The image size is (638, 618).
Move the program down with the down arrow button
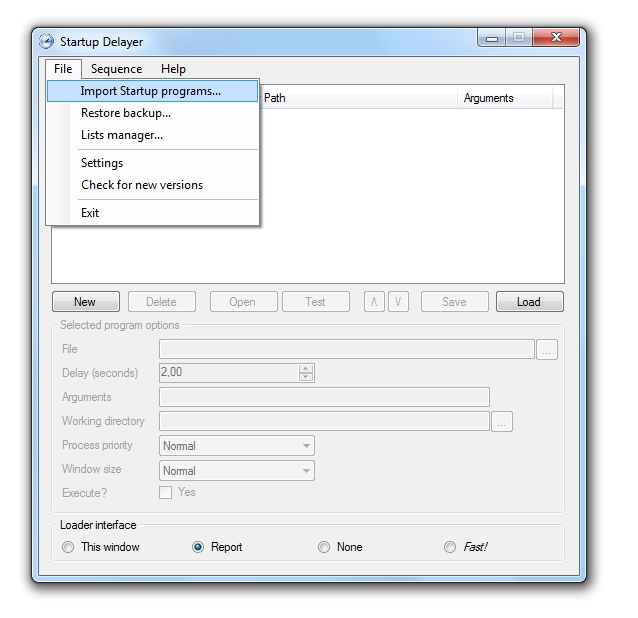398,301
